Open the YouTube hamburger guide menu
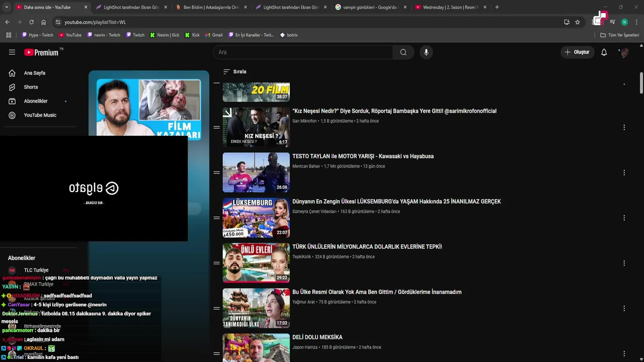 coord(12,52)
